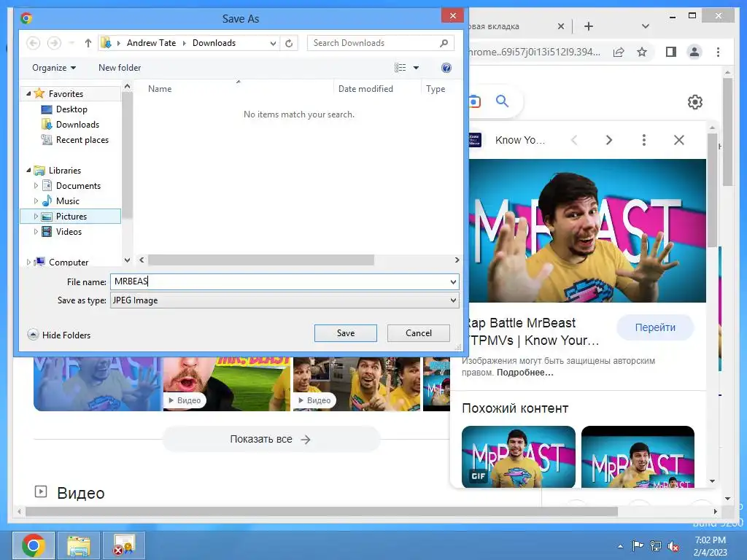
Task: Click the blue Google search magnifier
Action: pyautogui.click(x=502, y=101)
